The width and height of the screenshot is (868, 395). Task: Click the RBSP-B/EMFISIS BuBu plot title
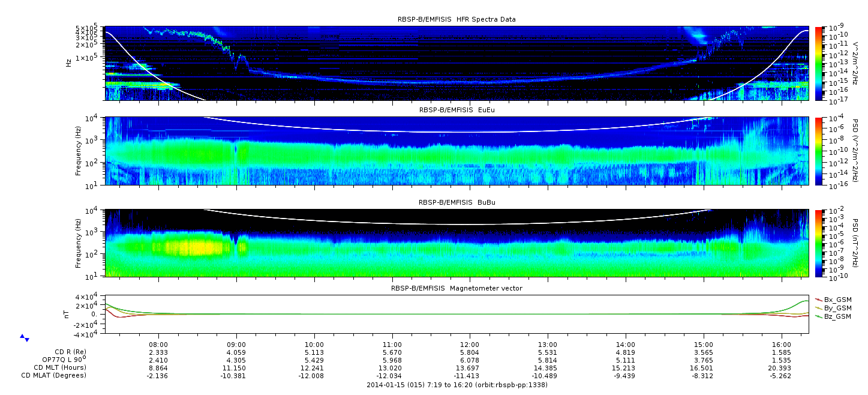tap(456, 202)
